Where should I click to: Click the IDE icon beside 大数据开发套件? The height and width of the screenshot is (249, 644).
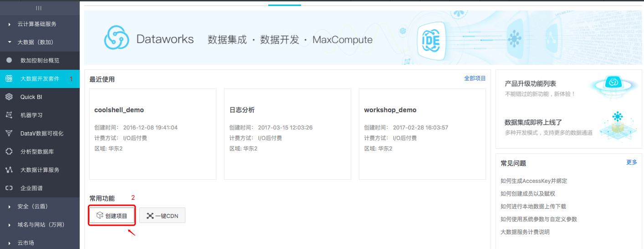[x=9, y=78]
